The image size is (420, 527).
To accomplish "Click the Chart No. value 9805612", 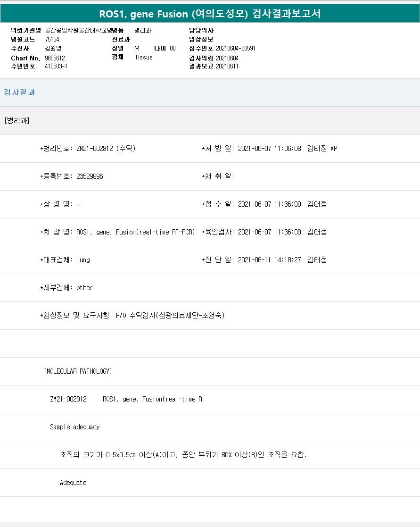I will click(x=55, y=58).
